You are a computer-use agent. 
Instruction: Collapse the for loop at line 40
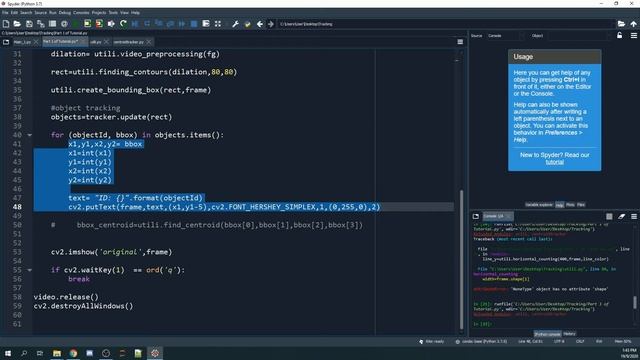pyautogui.click(x=29, y=135)
